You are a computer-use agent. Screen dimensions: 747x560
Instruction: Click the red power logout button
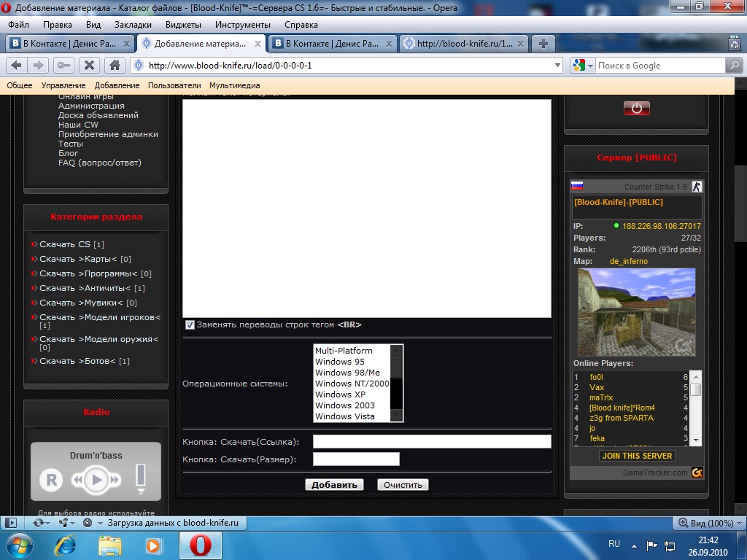point(636,108)
